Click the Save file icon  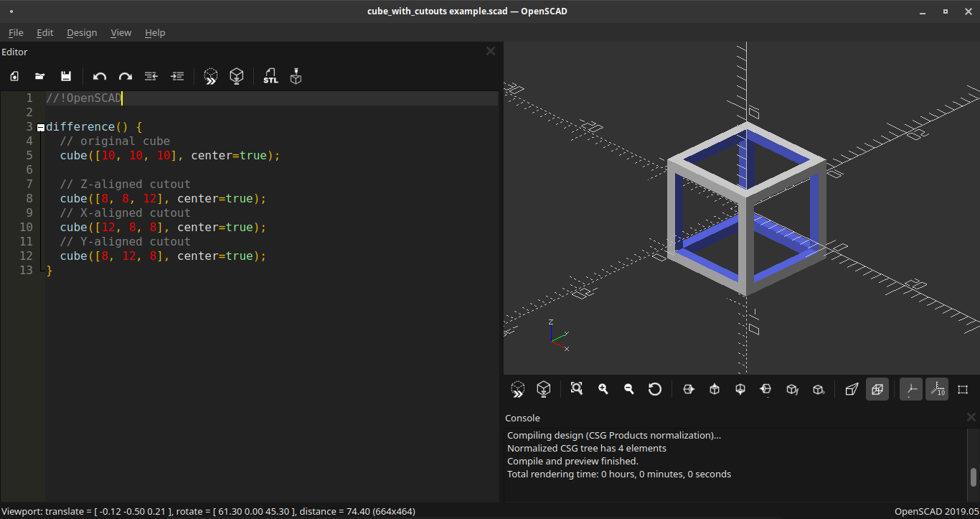pos(66,76)
